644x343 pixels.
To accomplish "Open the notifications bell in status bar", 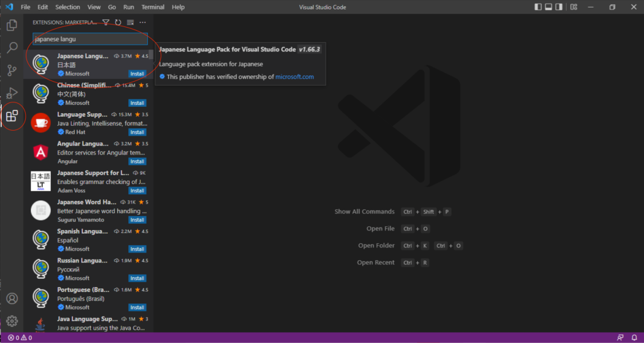I will coord(634,338).
